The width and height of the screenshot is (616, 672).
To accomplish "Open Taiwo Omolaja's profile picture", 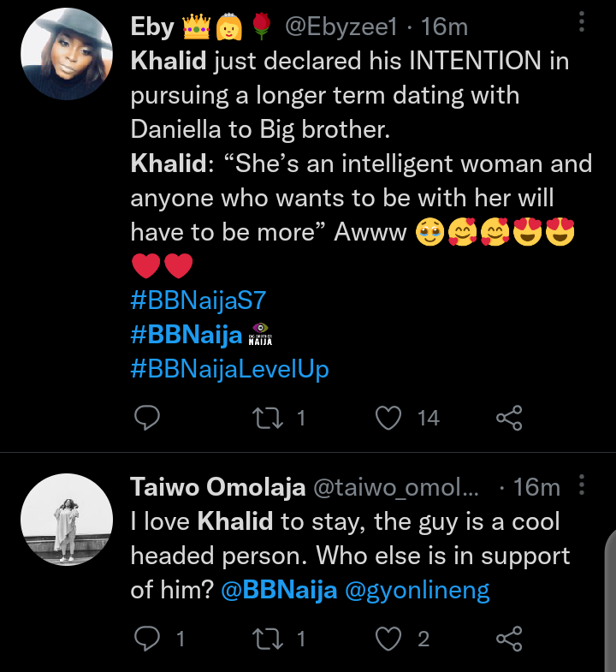I will [x=68, y=518].
